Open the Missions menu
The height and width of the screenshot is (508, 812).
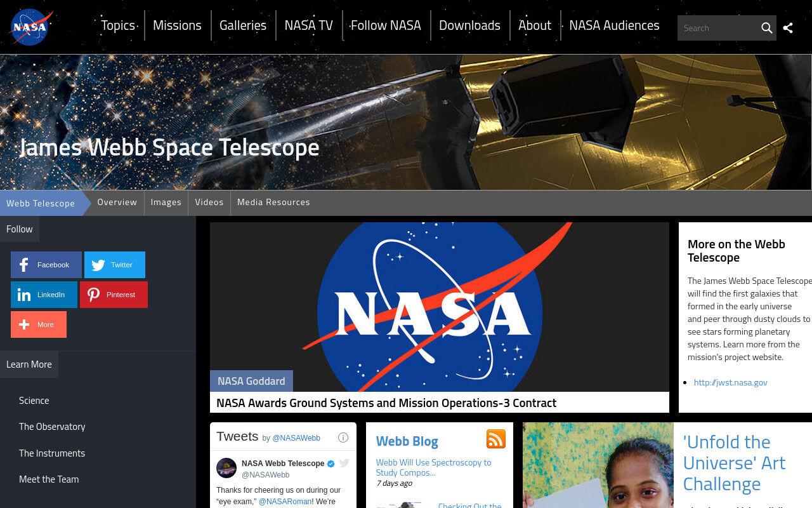click(177, 25)
